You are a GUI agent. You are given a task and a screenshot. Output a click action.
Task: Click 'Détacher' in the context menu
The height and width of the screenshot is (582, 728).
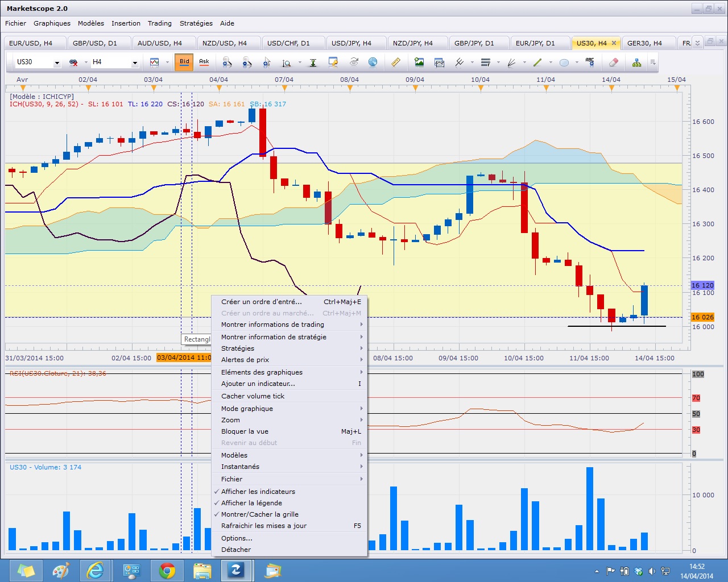tap(236, 550)
